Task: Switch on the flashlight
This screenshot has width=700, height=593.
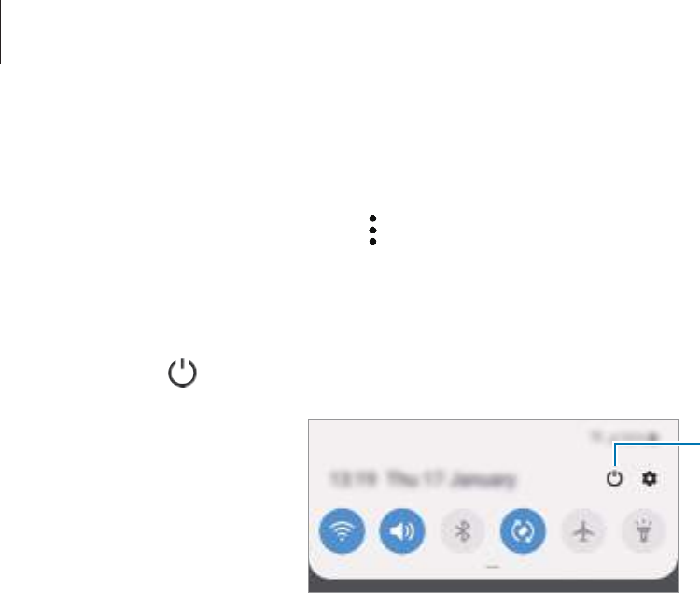Action: [643, 531]
